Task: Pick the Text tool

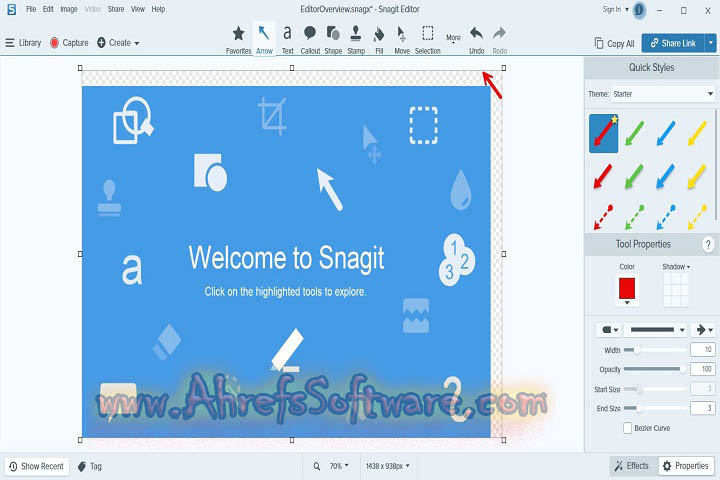Action: pyautogui.click(x=287, y=37)
